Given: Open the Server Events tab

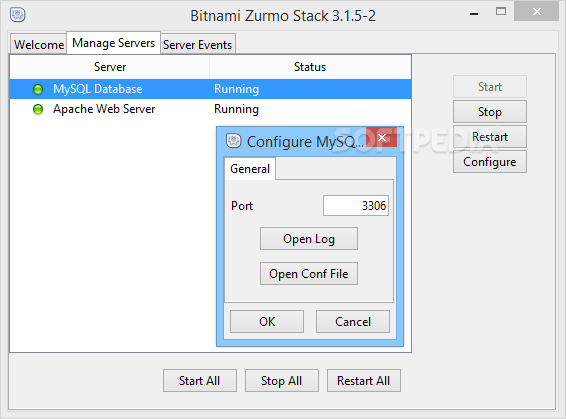Looking at the screenshot, I should tap(198, 44).
